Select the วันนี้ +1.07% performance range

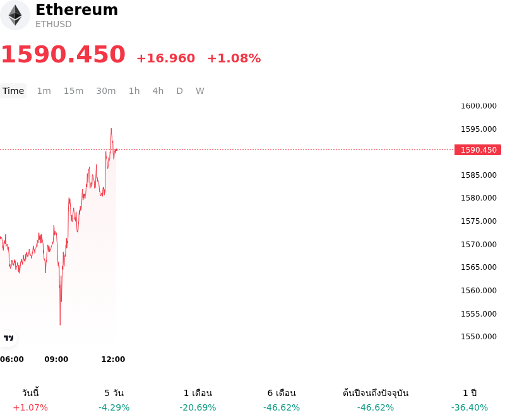pyautogui.click(x=30, y=400)
